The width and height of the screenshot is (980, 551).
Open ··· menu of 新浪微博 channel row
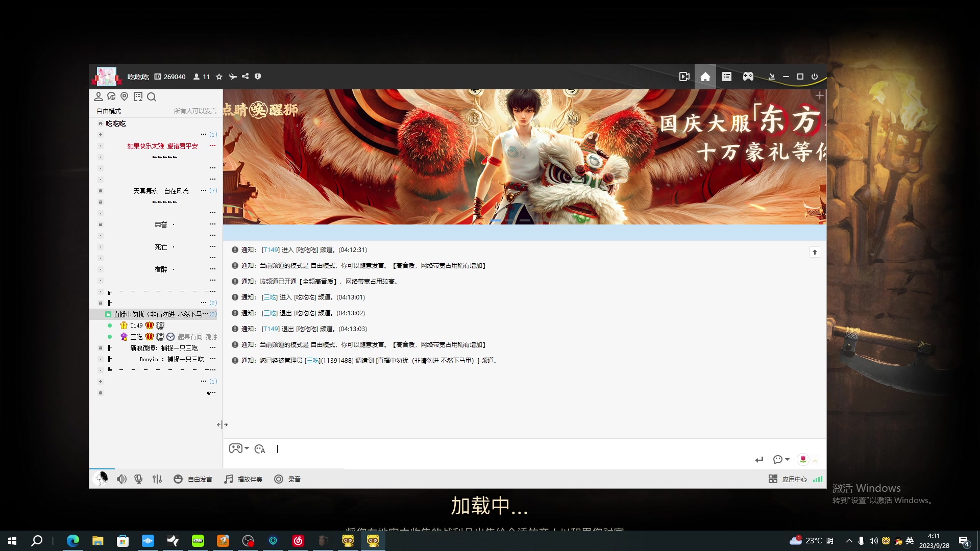tap(213, 348)
